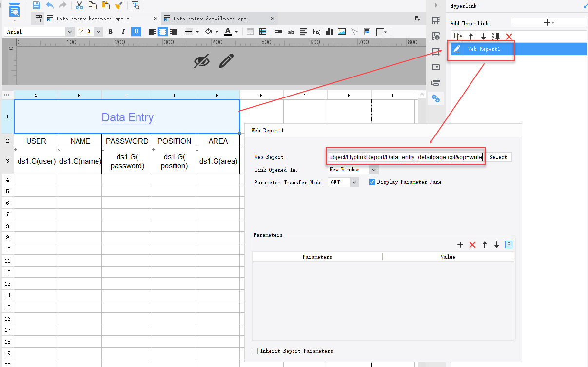Click the Cut scissors icon
Image resolution: width=588 pixels, height=367 pixels.
click(x=79, y=5)
